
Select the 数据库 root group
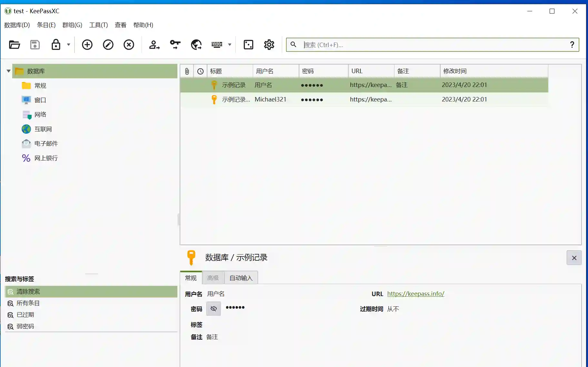pyautogui.click(x=95, y=71)
